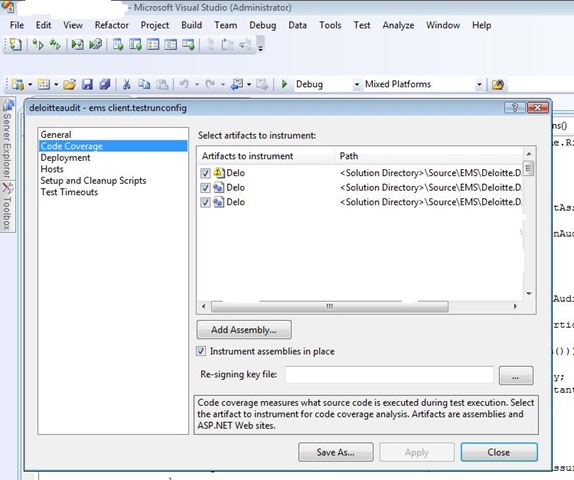This screenshot has height=480, width=574.
Task: Open the Test menu
Action: tap(362, 25)
